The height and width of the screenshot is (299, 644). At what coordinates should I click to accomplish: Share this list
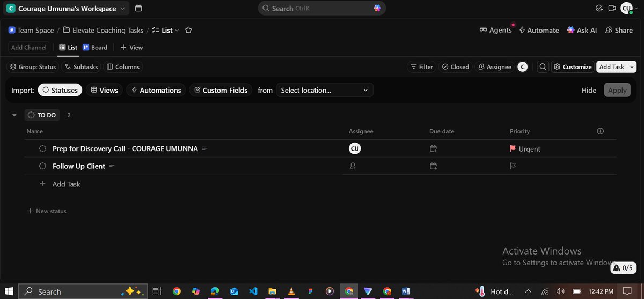(x=619, y=31)
